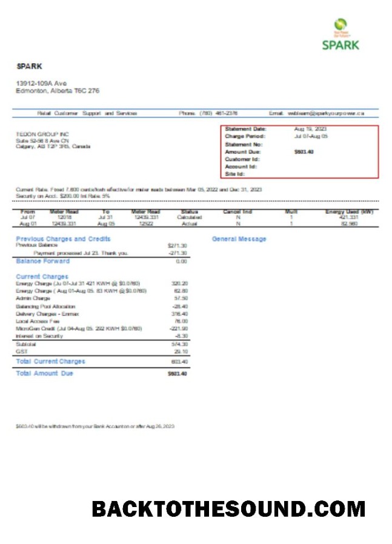Click the Current Charges heading
Viewport: 392px width, 544px height.
pos(42,276)
